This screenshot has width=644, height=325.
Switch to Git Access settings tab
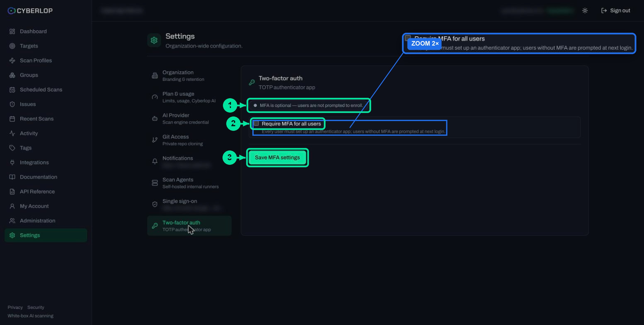pos(189,140)
